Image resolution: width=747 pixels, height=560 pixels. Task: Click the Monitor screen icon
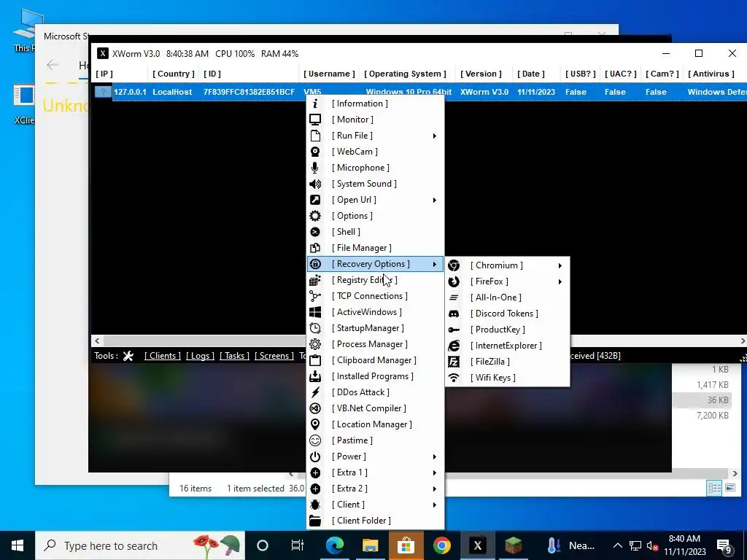[x=315, y=120]
